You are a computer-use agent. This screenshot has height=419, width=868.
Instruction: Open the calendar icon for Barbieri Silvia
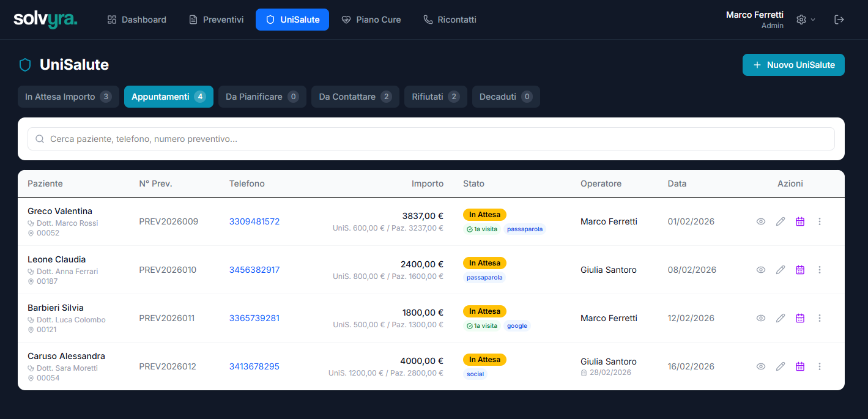799,318
